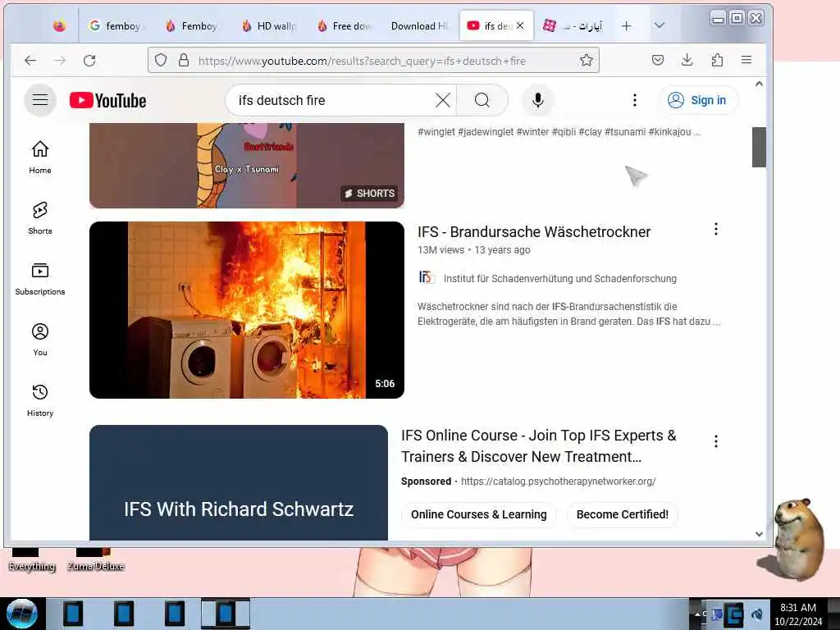The height and width of the screenshot is (630, 840).
Task: Open a new browser tab
Action: click(626, 25)
